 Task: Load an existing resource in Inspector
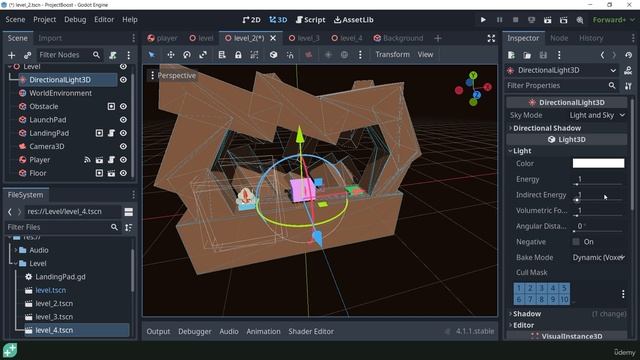click(527, 55)
